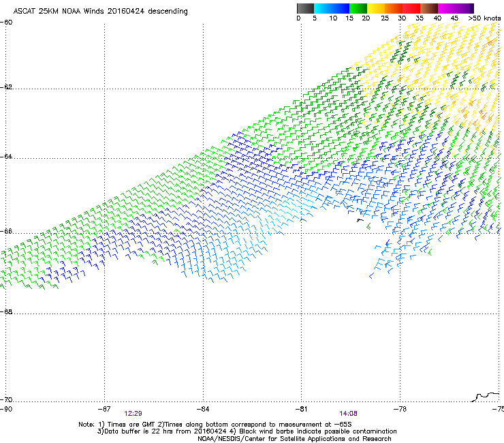Click the '>50 knots' legend label
Image resolution: width=504 pixels, height=443 pixels.
[484, 18]
